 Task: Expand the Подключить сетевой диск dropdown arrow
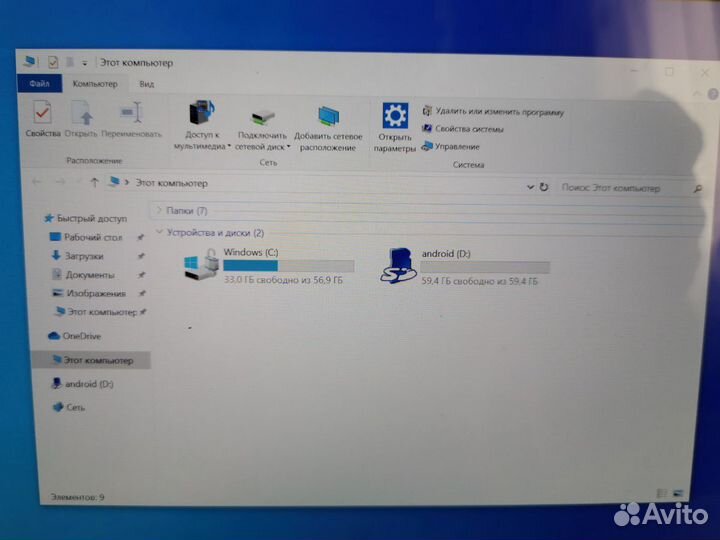[x=288, y=147]
